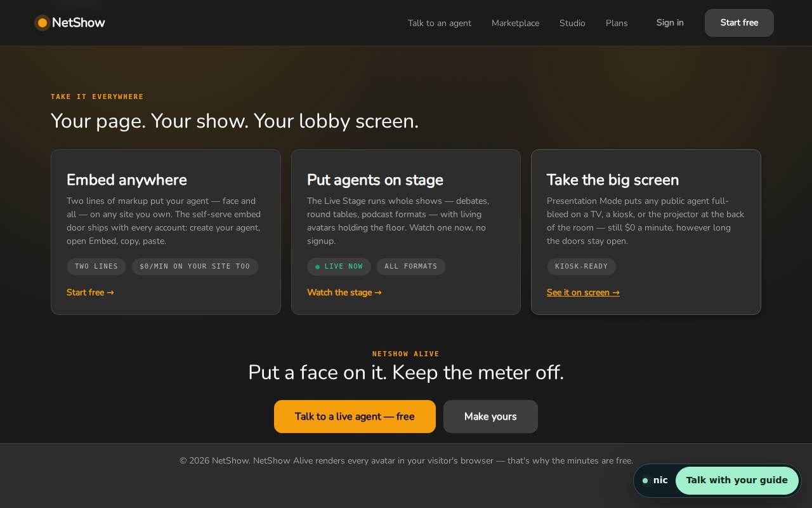Click the $0/MIN ON YOUR SITE TOO tag
The image size is (812, 508).
pyautogui.click(x=195, y=267)
